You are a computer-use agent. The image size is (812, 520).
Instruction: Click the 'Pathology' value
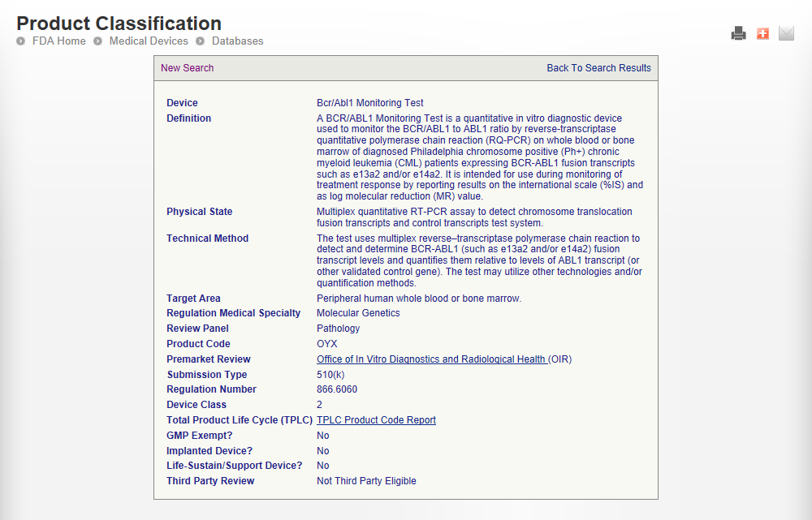pos(338,329)
